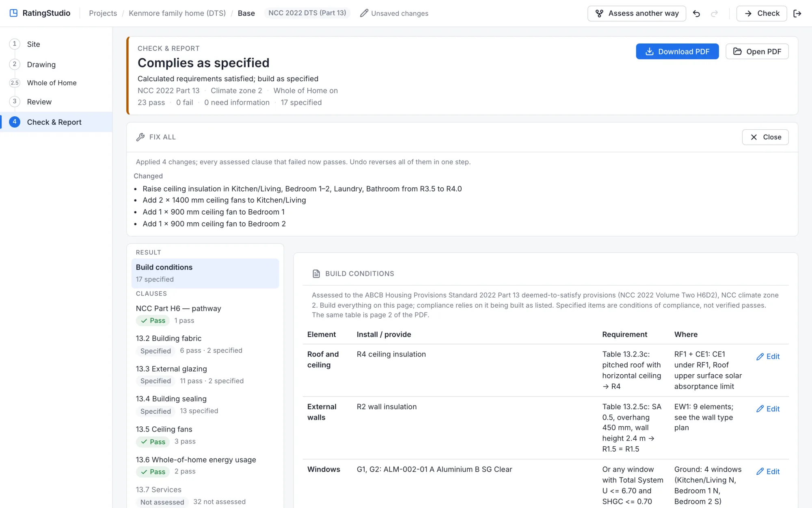Close the Fix All panel
Viewport: 812px width, 508px height.
(765, 137)
